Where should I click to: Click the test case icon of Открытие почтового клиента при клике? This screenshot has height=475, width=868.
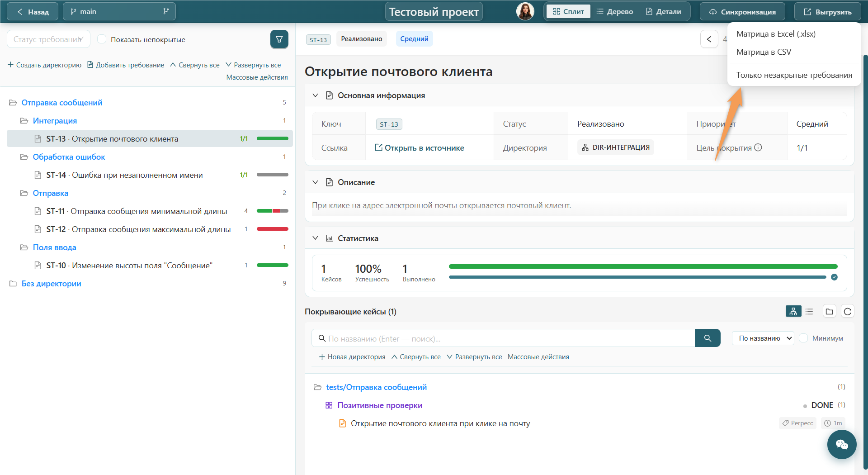coord(342,423)
